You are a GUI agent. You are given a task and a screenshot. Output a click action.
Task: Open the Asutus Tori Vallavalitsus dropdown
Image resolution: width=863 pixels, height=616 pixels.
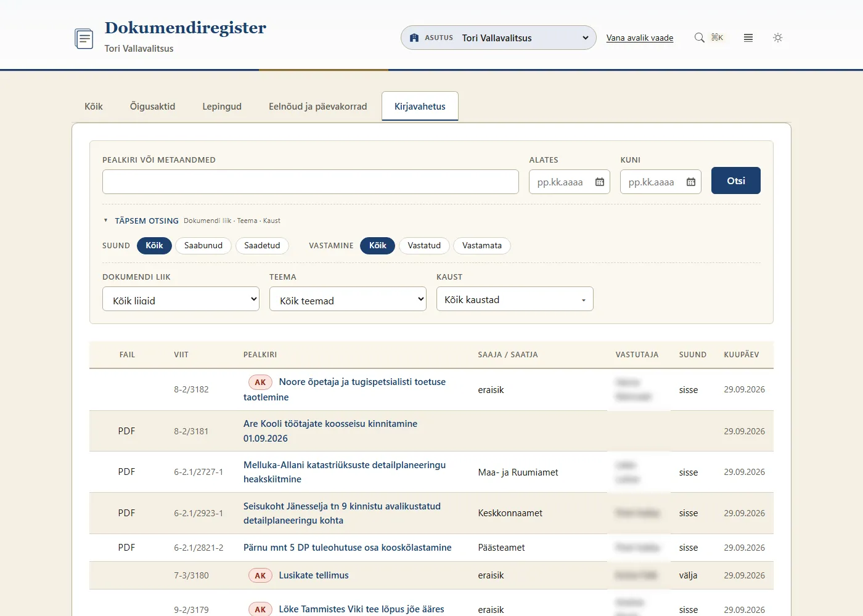click(x=499, y=38)
